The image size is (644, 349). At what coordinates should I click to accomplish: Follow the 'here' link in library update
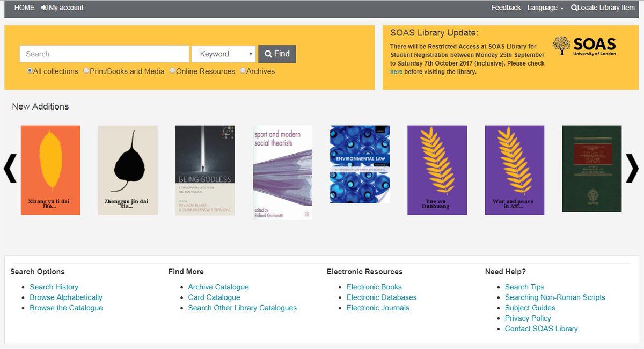click(396, 71)
